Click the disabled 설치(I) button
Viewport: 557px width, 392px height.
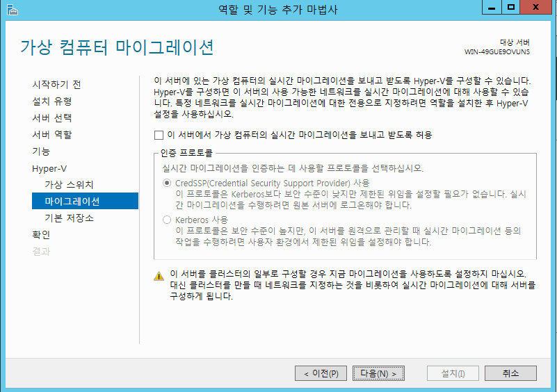click(x=453, y=373)
